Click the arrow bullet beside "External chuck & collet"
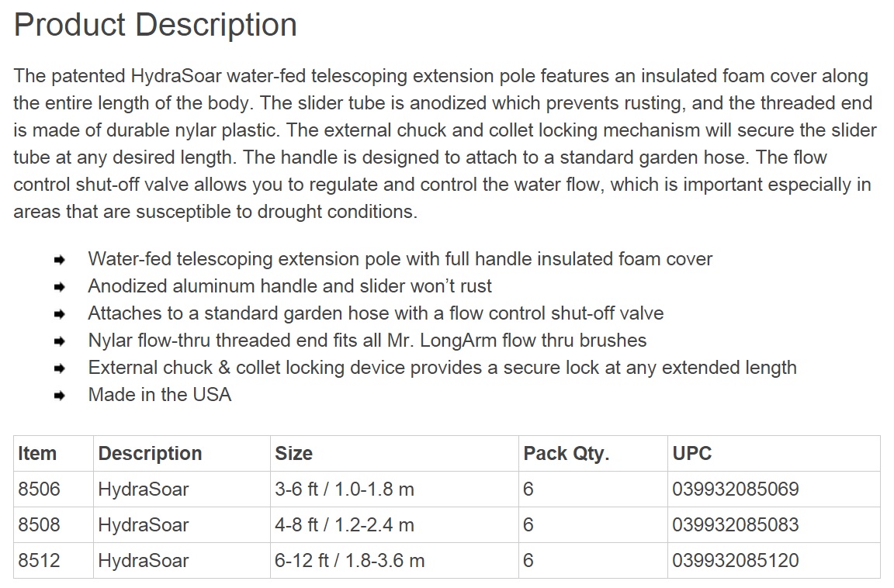 61,368
